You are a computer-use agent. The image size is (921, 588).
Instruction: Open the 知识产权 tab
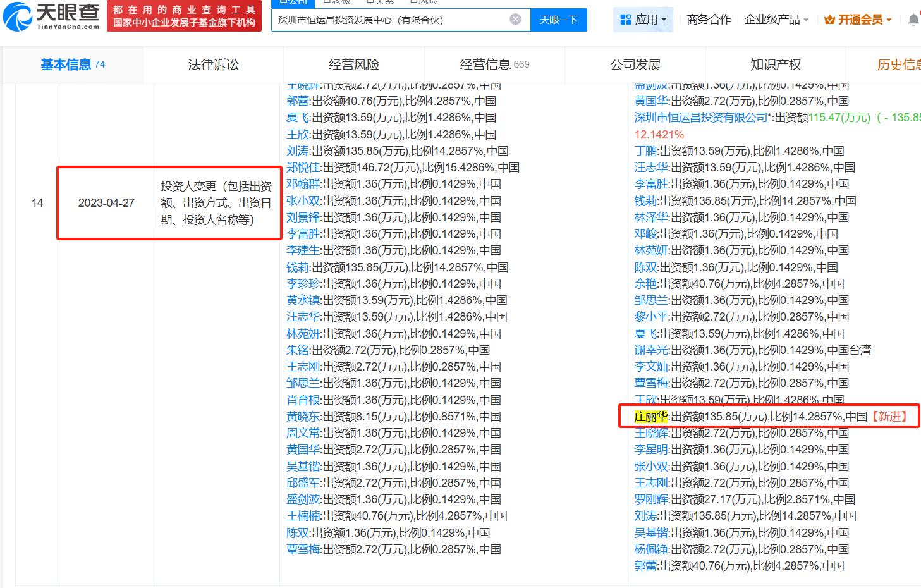pyautogui.click(x=774, y=64)
